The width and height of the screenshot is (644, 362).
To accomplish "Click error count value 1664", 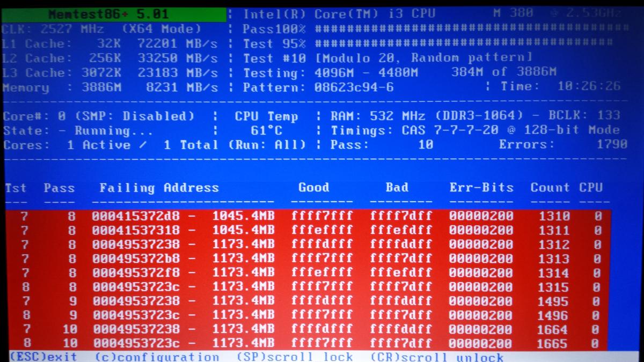I will tap(553, 329).
